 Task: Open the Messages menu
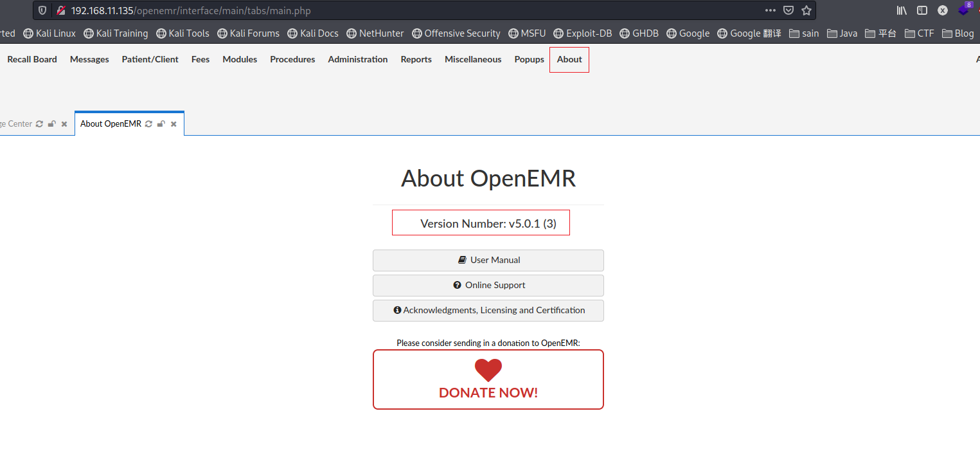[x=89, y=59]
